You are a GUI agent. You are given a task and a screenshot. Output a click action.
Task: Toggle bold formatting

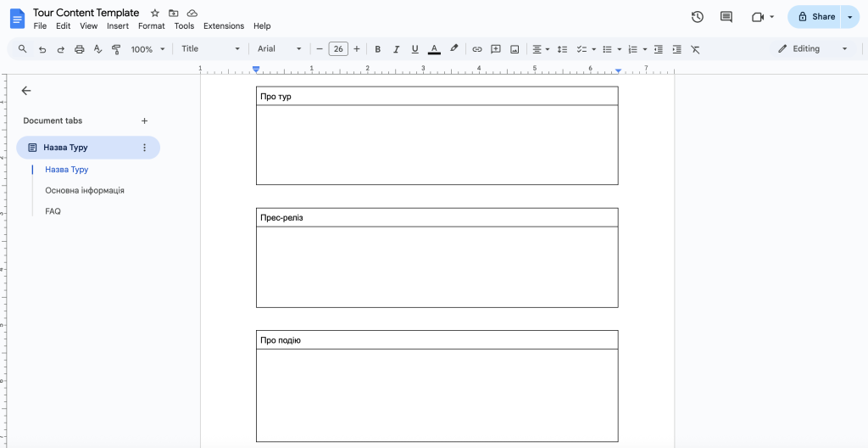pos(378,49)
